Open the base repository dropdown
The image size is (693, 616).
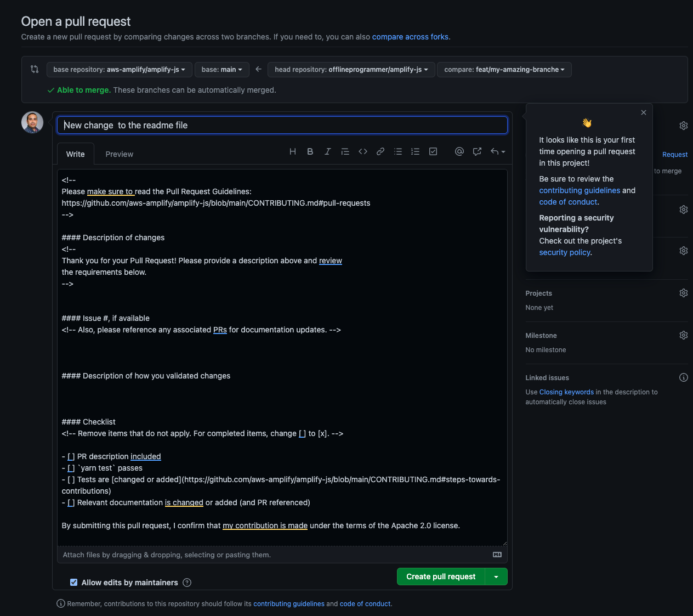(120, 70)
